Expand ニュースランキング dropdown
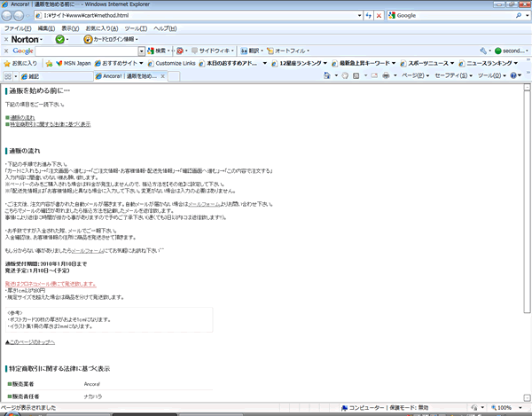The height and width of the screenshot is (416, 532). point(516,64)
